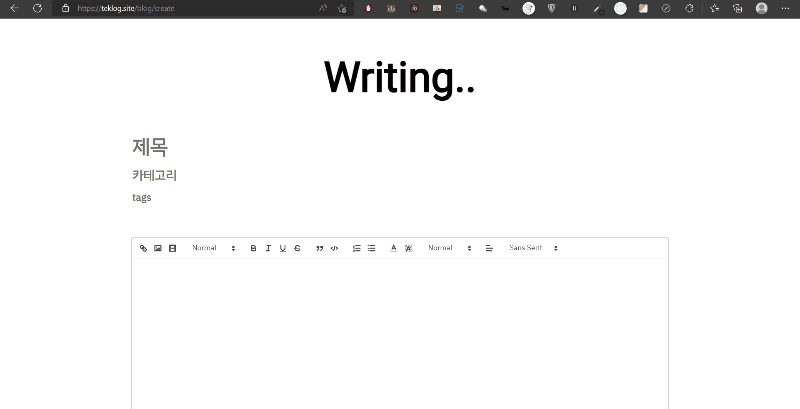Image resolution: width=800 pixels, height=409 pixels.
Task: Toggle underline formatting
Action: (x=283, y=248)
